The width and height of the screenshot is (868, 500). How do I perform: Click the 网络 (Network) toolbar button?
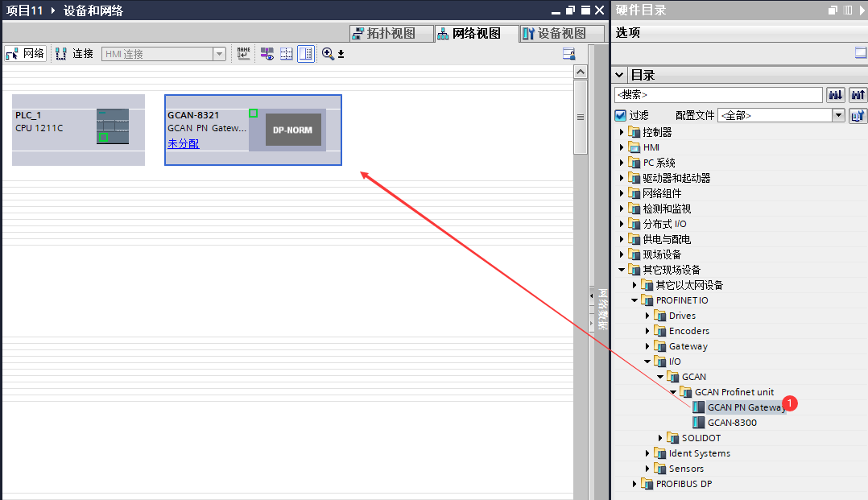click(x=25, y=54)
